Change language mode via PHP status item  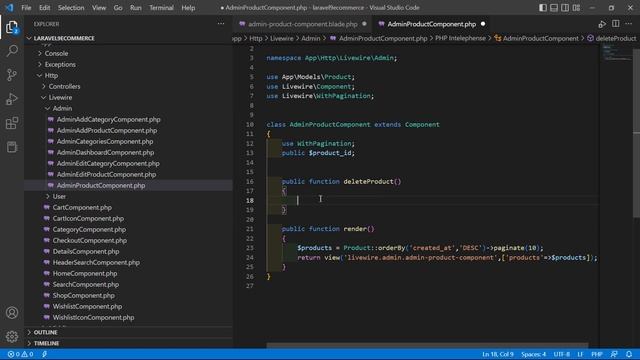597,354
